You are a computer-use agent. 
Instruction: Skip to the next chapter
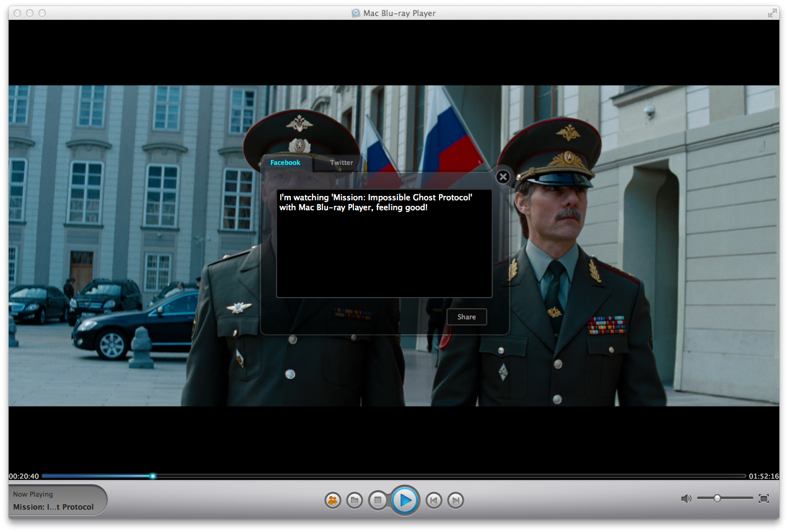(456, 500)
